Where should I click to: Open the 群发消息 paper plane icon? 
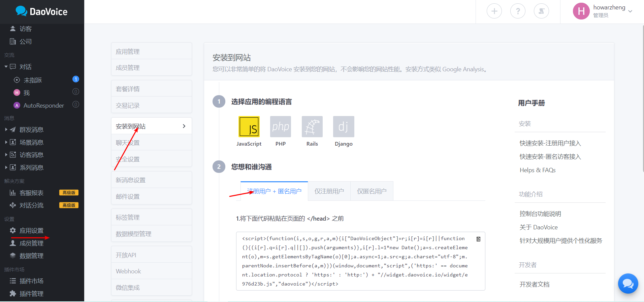tap(13, 129)
